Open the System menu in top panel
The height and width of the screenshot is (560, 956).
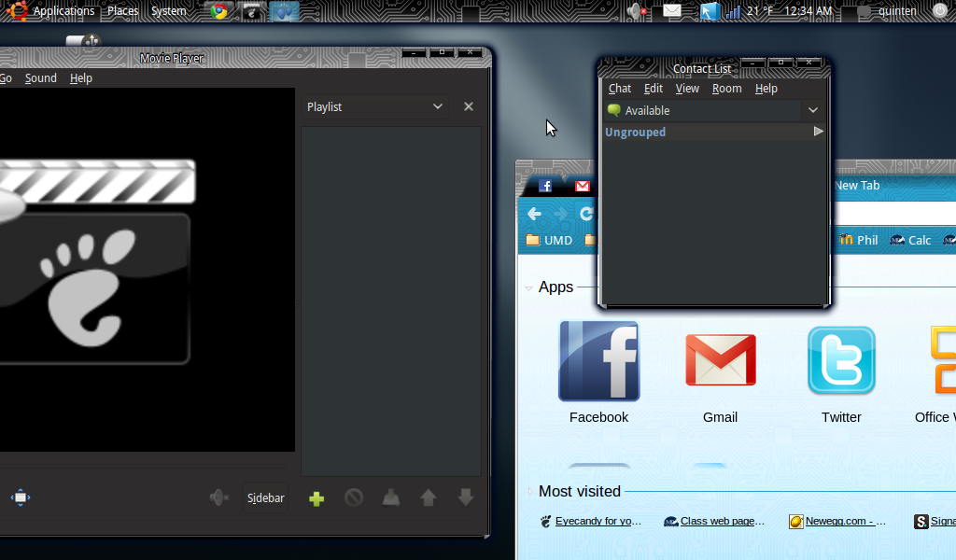pos(168,11)
